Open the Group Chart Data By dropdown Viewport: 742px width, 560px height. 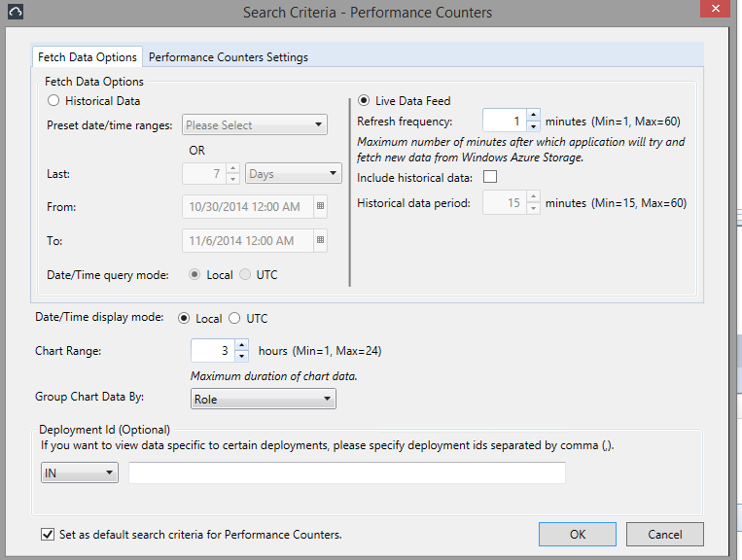[263, 399]
